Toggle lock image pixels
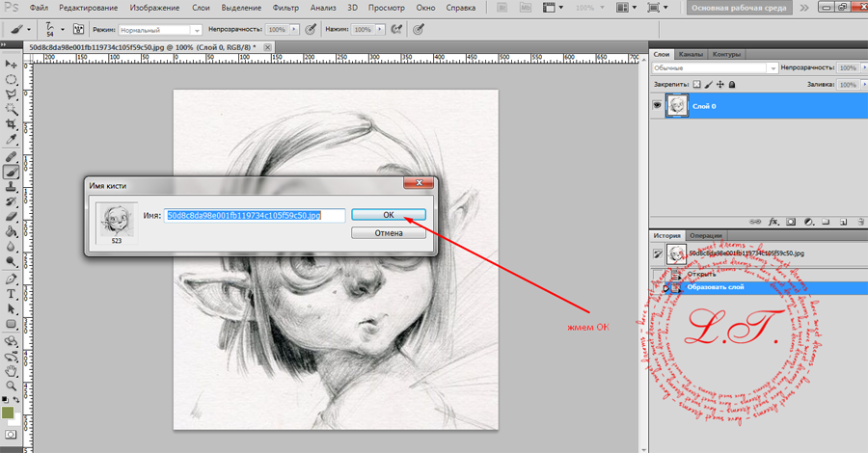 click(709, 85)
